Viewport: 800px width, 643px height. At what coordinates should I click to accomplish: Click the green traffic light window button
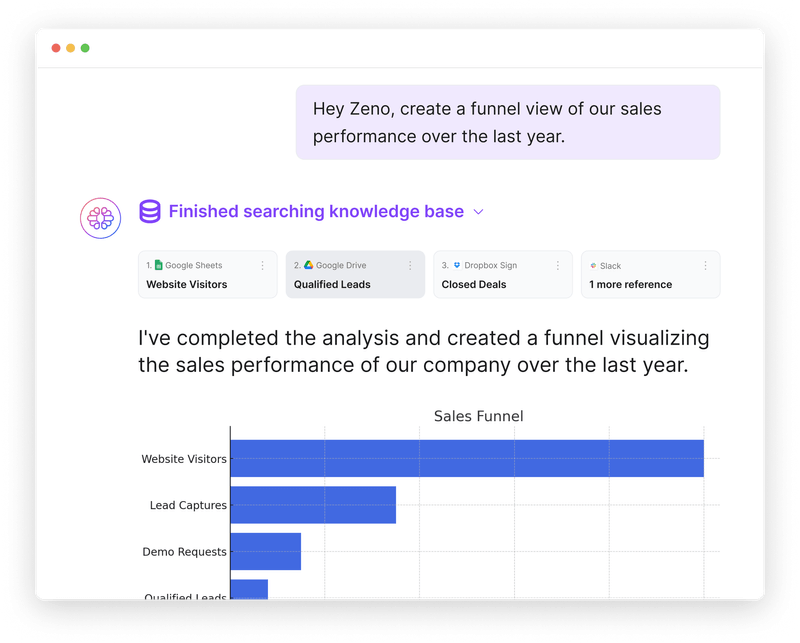point(86,47)
